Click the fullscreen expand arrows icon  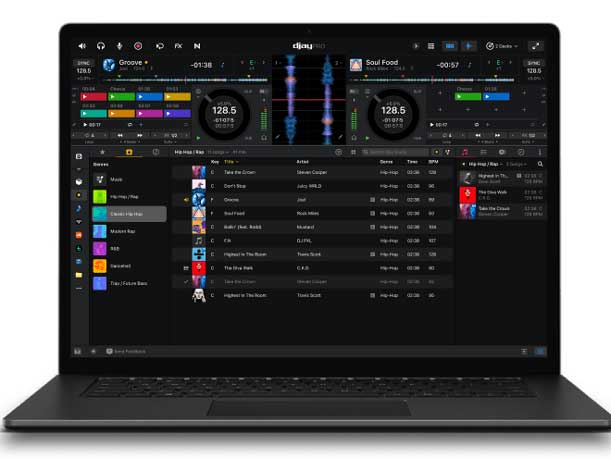coord(535,46)
